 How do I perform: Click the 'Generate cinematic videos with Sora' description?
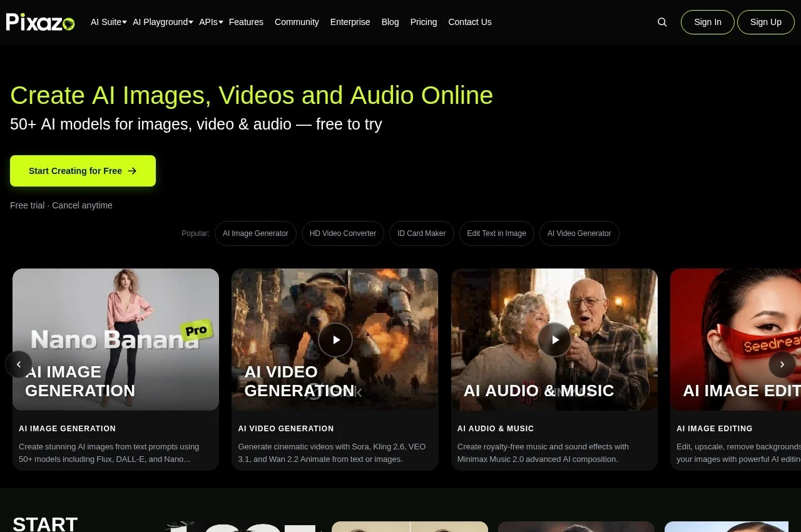click(332, 453)
